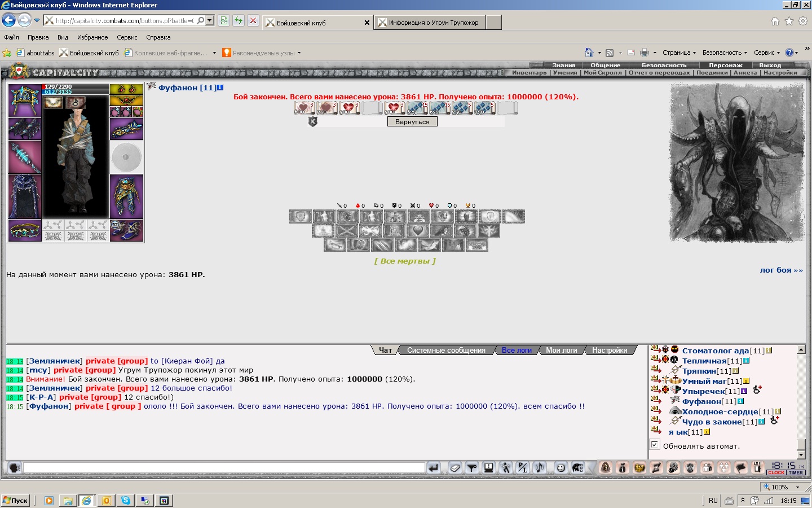Open the Инвентарь game menu link
This screenshot has height=508, width=812.
[x=529, y=72]
